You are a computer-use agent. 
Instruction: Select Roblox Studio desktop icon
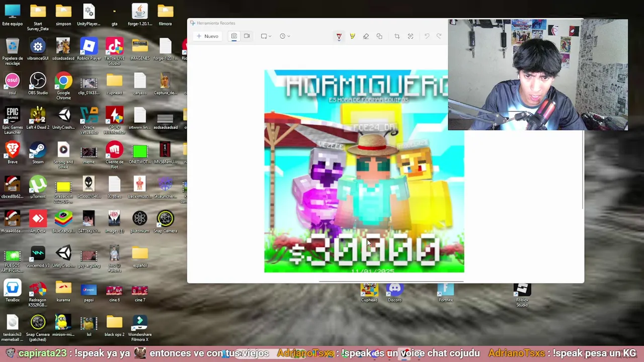(x=522, y=295)
